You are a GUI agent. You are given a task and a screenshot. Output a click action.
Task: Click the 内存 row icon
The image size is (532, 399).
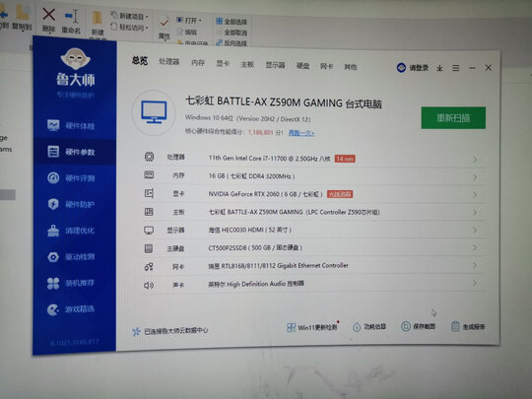pos(149,174)
